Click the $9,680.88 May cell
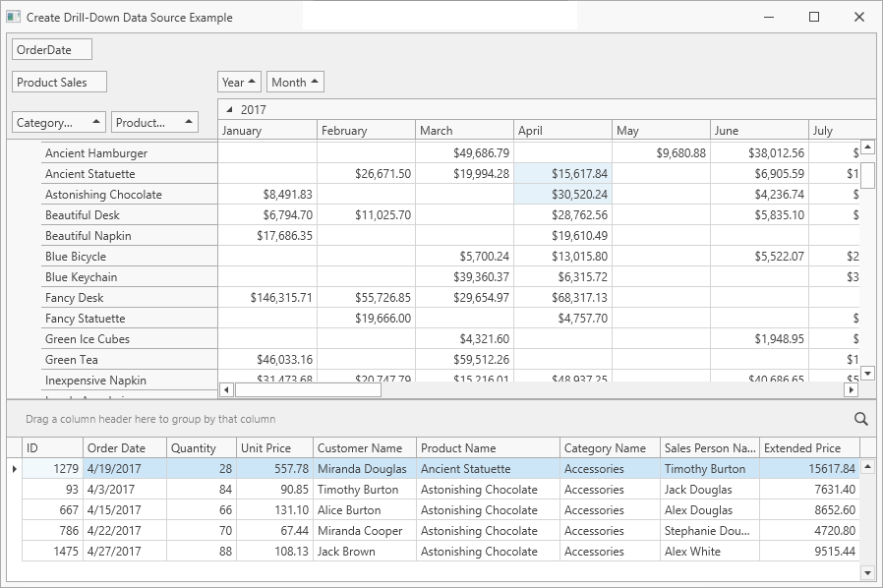This screenshot has width=883, height=588. tap(661, 153)
